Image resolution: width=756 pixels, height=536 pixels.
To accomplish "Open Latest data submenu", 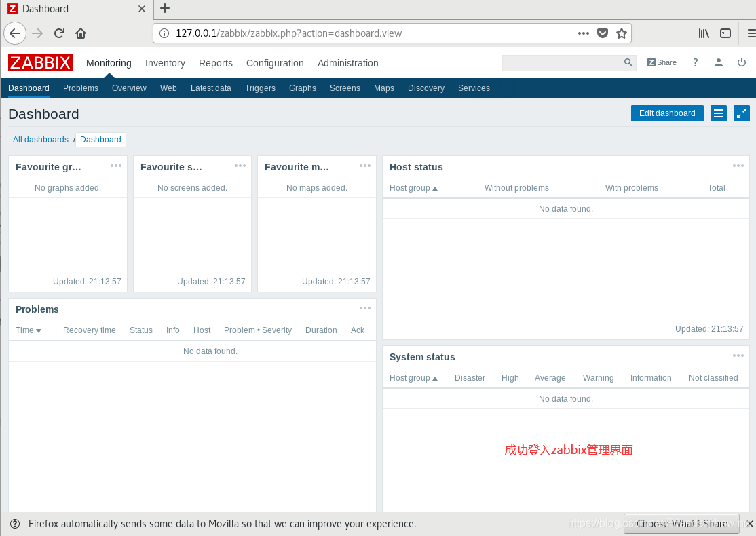I will click(x=210, y=88).
